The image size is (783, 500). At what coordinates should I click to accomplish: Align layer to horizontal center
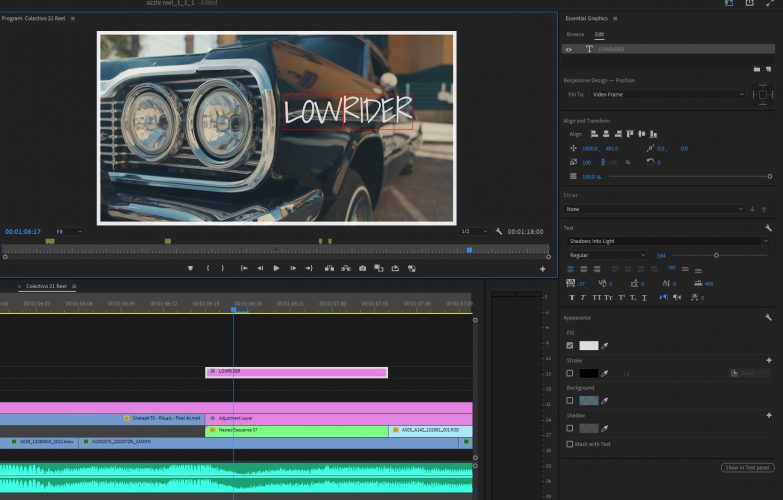point(606,134)
